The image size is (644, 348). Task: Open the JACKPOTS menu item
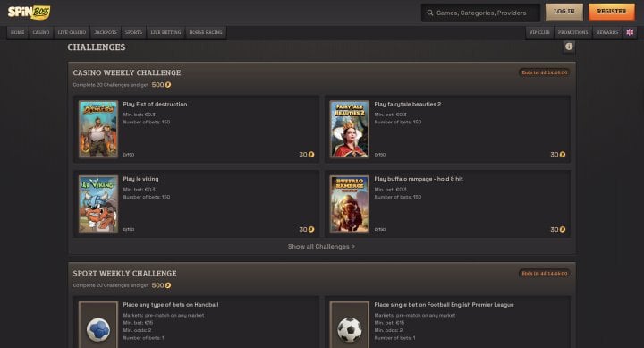[106, 32]
